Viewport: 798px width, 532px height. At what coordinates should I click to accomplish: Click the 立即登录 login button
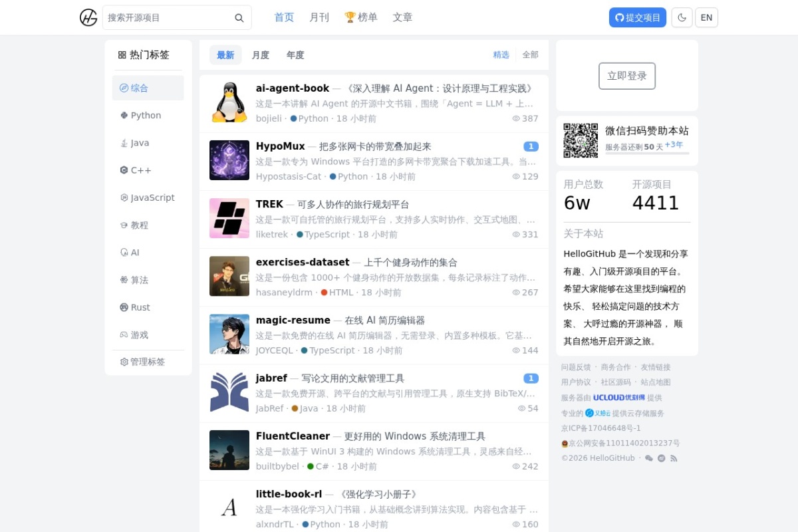click(627, 76)
